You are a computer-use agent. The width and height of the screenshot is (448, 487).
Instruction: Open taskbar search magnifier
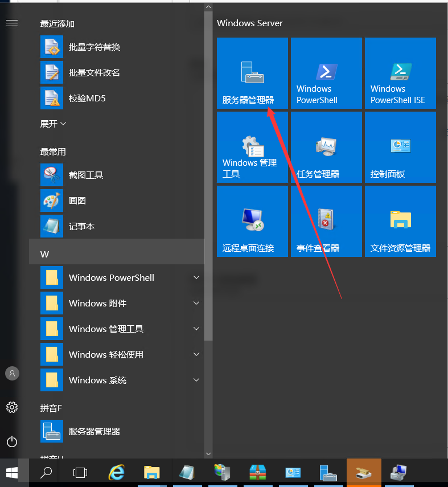pos(46,473)
